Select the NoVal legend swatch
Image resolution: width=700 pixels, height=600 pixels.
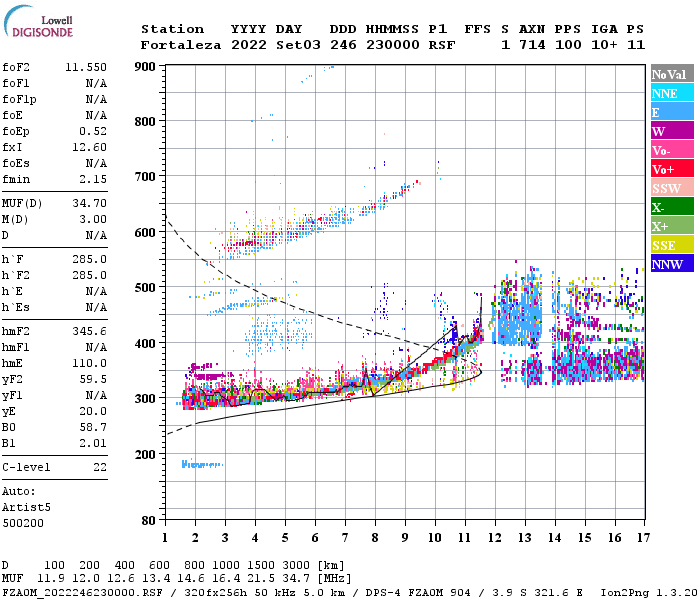pyautogui.click(x=672, y=74)
